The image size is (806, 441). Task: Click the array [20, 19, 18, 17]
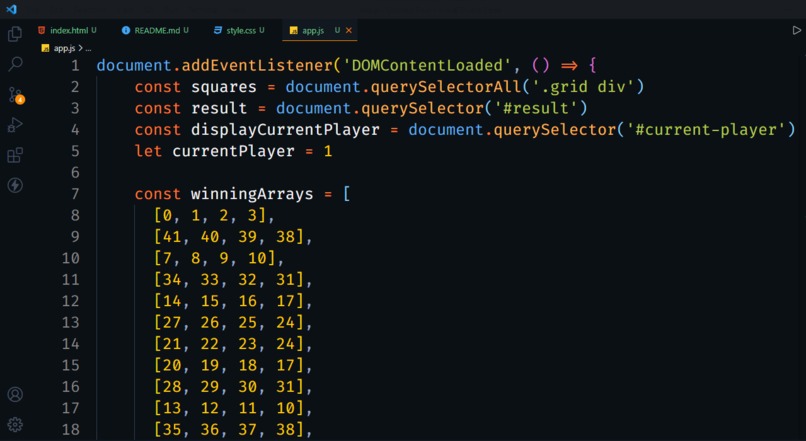229,365
